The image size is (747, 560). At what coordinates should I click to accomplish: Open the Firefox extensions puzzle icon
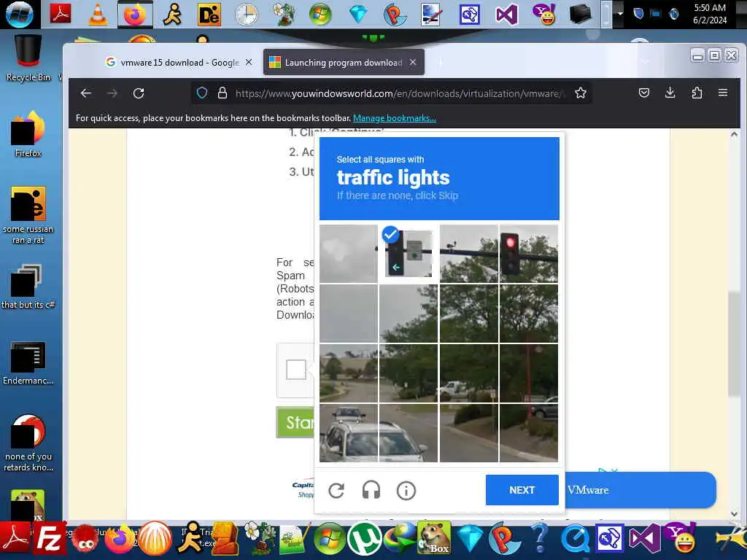tap(697, 93)
